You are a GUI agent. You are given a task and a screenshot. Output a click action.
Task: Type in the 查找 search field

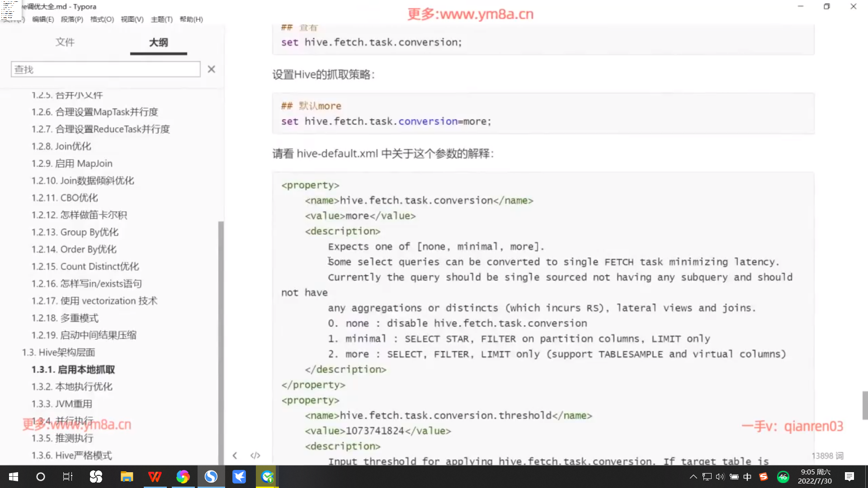tap(105, 69)
